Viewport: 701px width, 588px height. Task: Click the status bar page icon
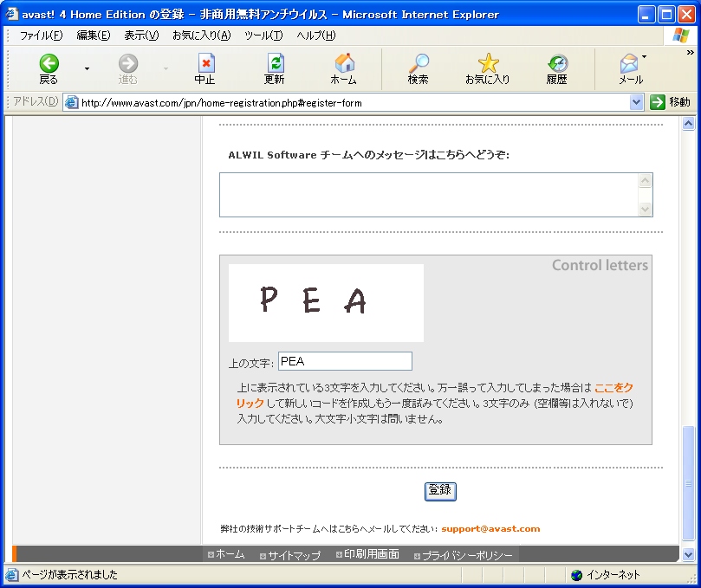point(11,575)
